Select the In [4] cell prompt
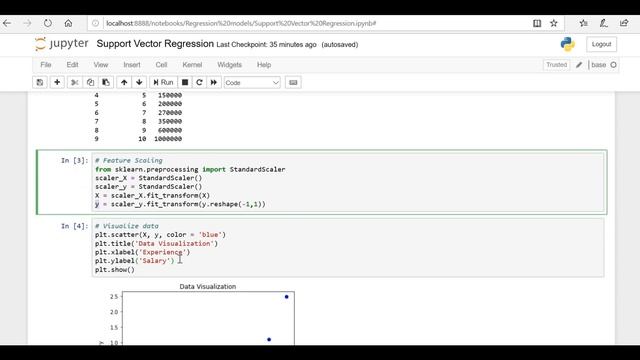 point(74,226)
